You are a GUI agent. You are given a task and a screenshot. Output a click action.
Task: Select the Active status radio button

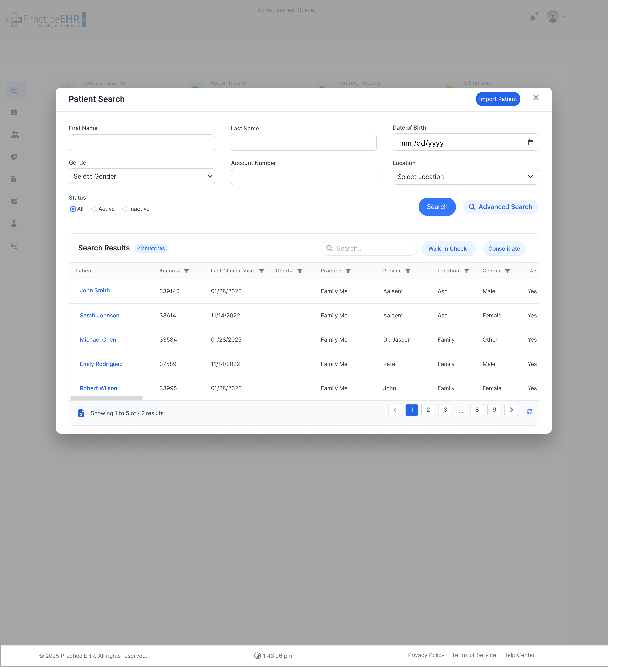click(x=94, y=209)
